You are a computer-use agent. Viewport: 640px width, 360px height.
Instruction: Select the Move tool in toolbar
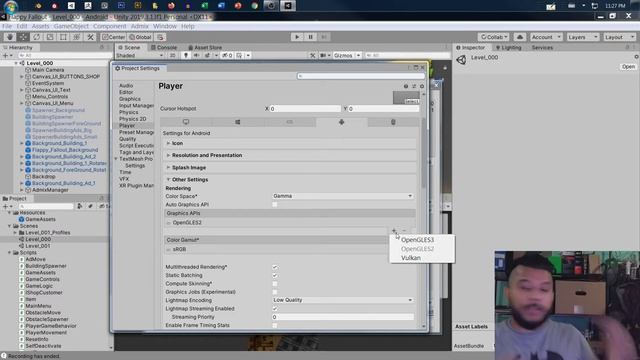point(23,37)
